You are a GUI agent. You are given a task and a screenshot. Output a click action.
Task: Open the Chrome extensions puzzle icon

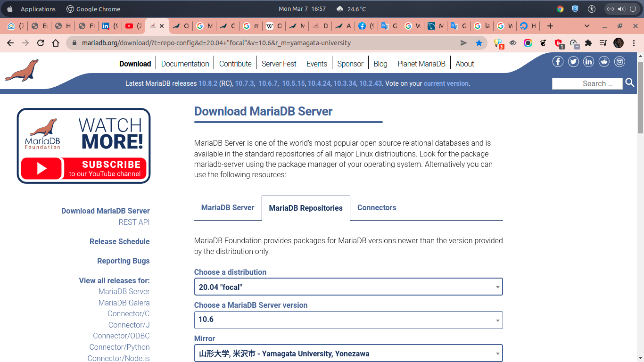[588, 43]
